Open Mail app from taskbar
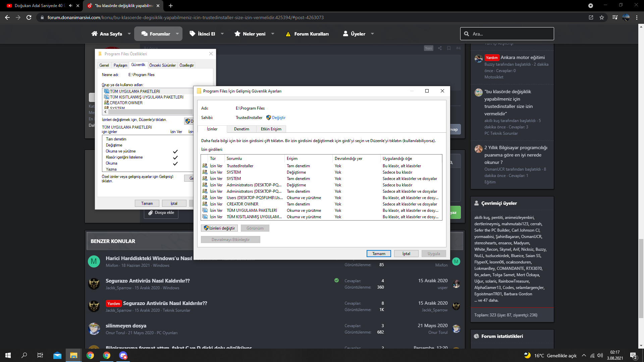The width and height of the screenshot is (644, 362). (x=57, y=355)
